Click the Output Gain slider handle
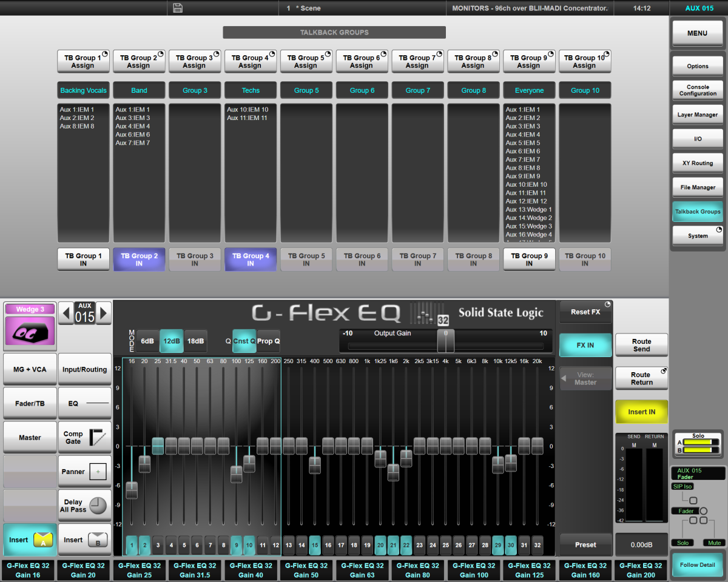 pos(446,341)
